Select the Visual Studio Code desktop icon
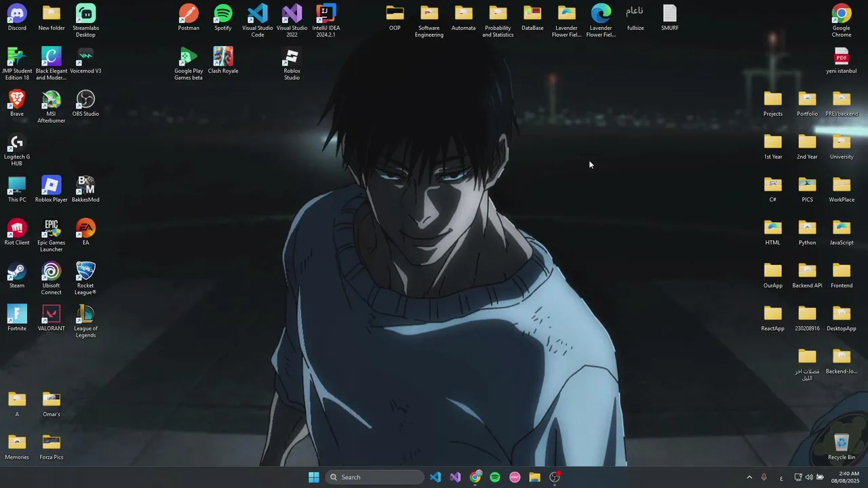 pyautogui.click(x=258, y=20)
